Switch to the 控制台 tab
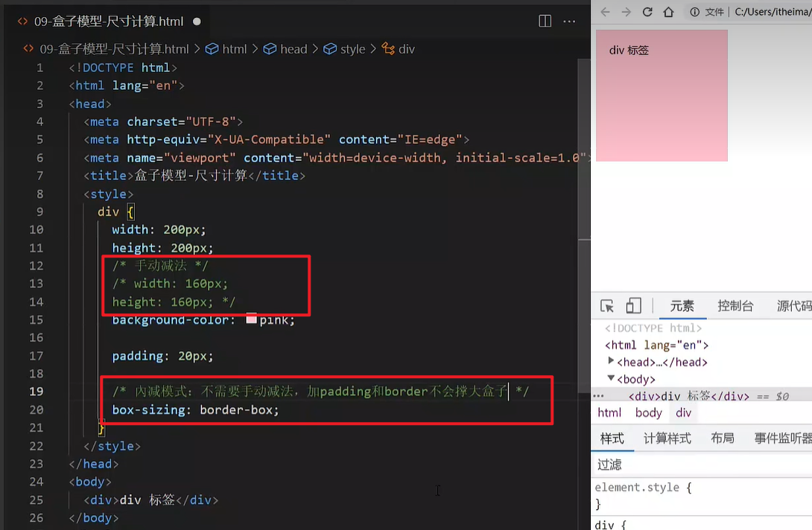The height and width of the screenshot is (530, 812). 735,306
